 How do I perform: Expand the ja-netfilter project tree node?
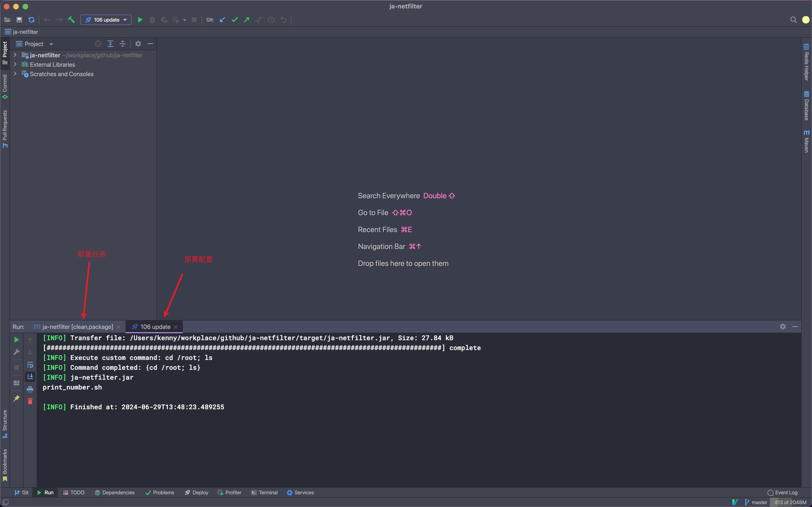coord(15,55)
